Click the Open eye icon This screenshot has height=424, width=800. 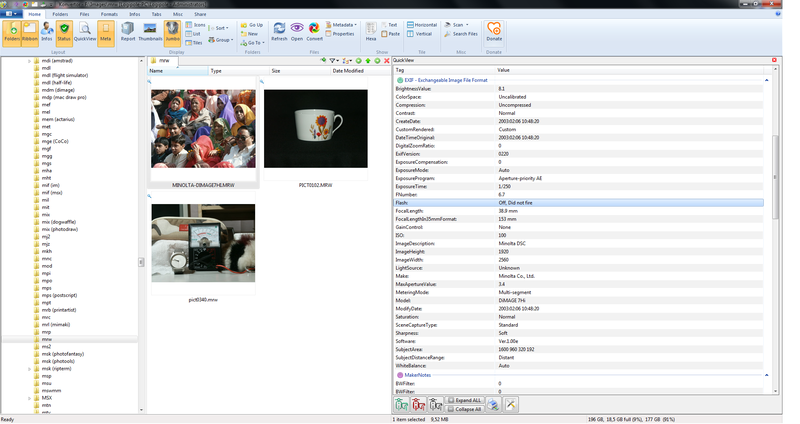297,31
